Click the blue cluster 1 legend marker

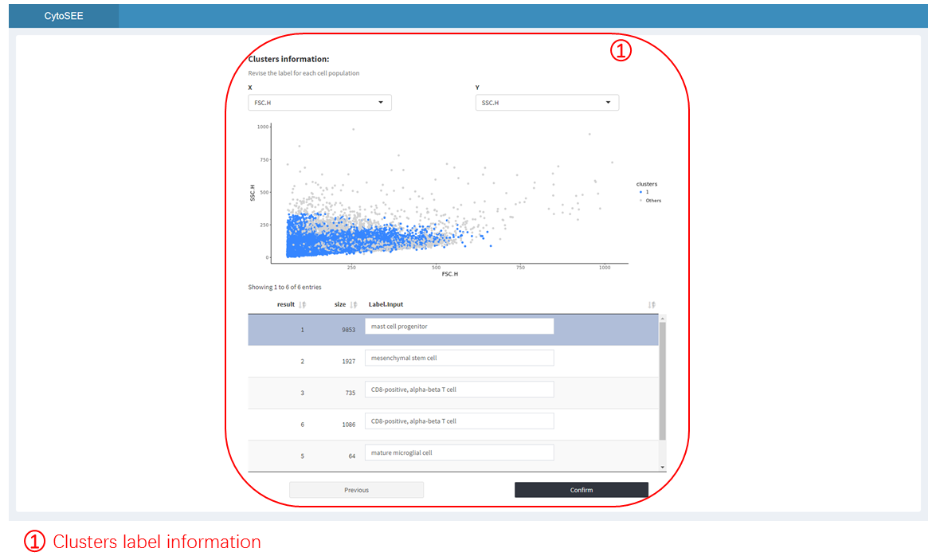[640, 192]
